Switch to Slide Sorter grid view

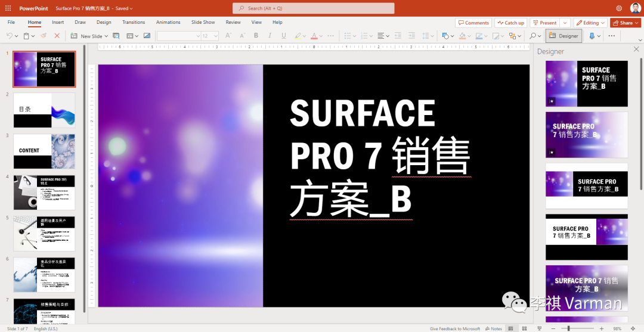coord(525,328)
